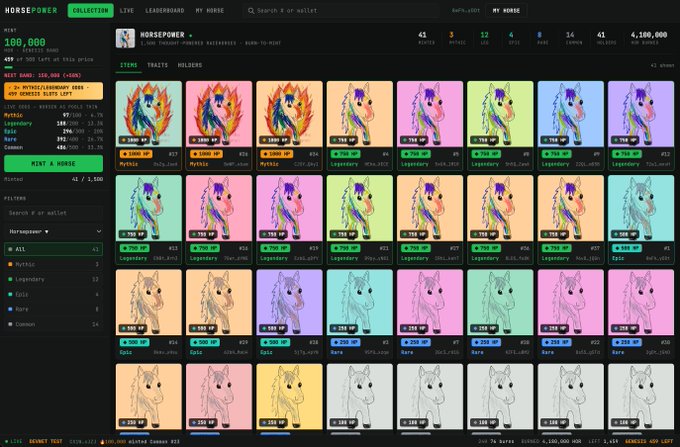
Task: Filter collection by Rare rarity
Action: pyautogui.click(x=53, y=309)
